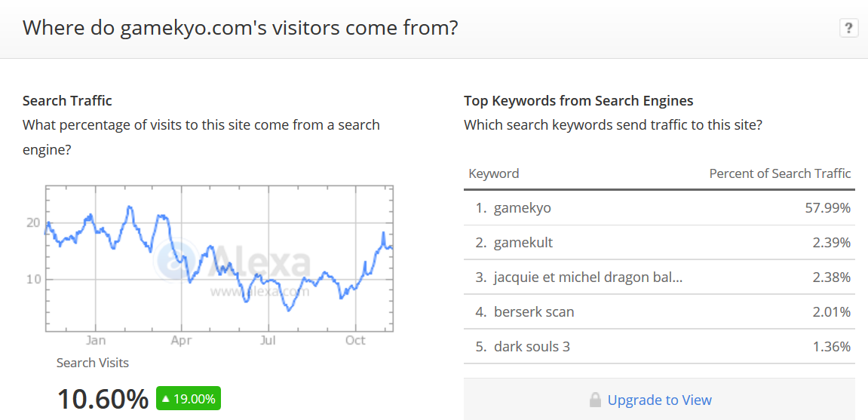Open the question mark help icon
Screen dimensions: 868x420
click(848, 28)
